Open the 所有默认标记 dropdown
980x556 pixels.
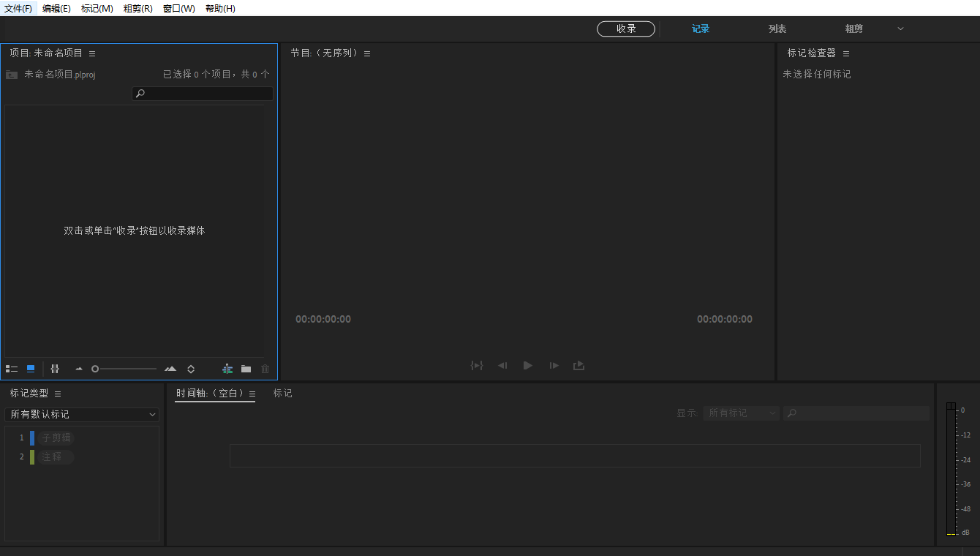(x=82, y=414)
